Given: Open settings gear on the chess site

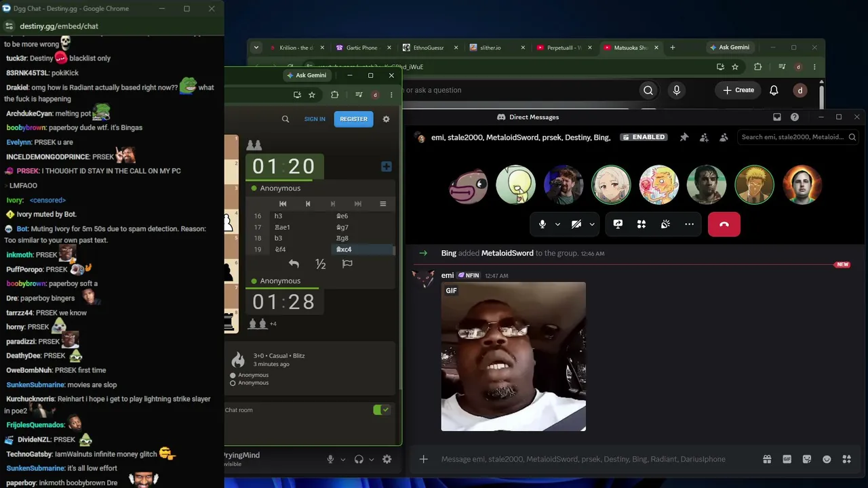Looking at the screenshot, I should point(386,119).
